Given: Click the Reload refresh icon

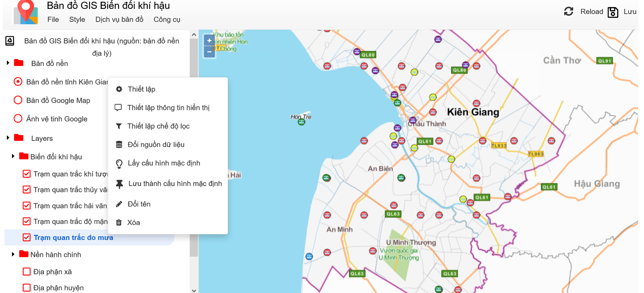Looking at the screenshot, I should (x=568, y=11).
